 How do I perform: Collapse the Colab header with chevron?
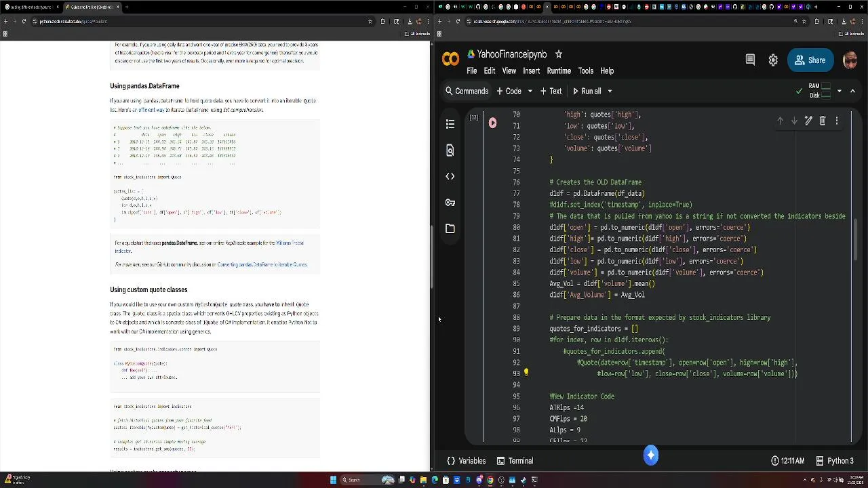coord(853,91)
